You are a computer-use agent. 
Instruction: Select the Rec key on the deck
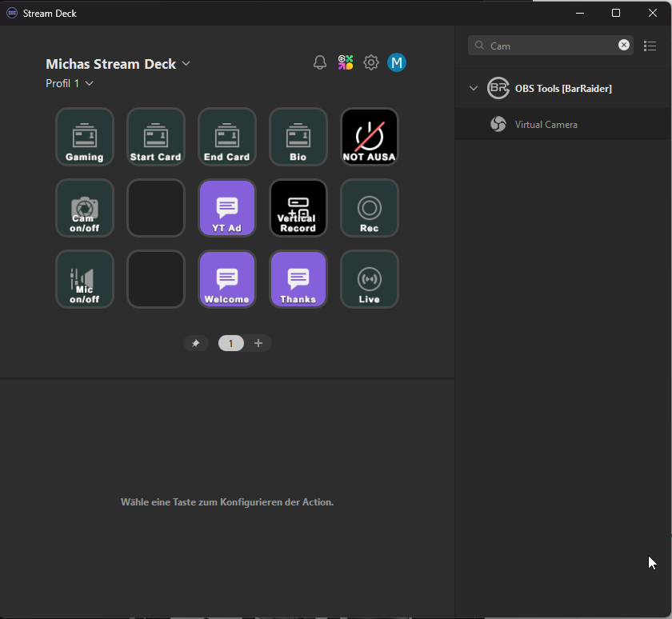[x=369, y=208]
